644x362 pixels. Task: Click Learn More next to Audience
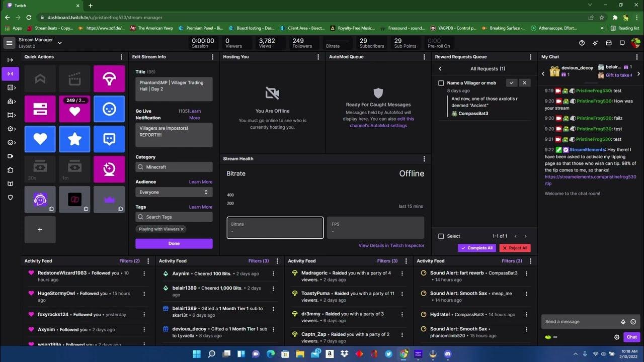[201, 182]
